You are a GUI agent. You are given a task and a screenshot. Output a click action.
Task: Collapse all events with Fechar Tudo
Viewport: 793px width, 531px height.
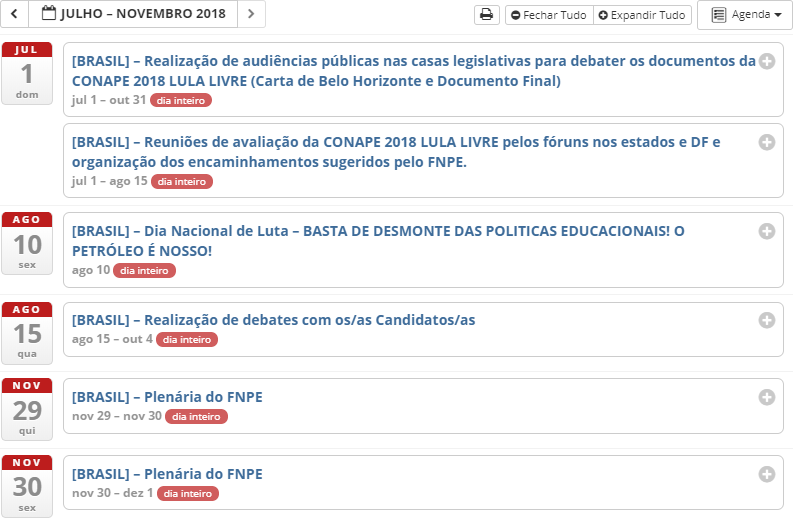tap(549, 15)
